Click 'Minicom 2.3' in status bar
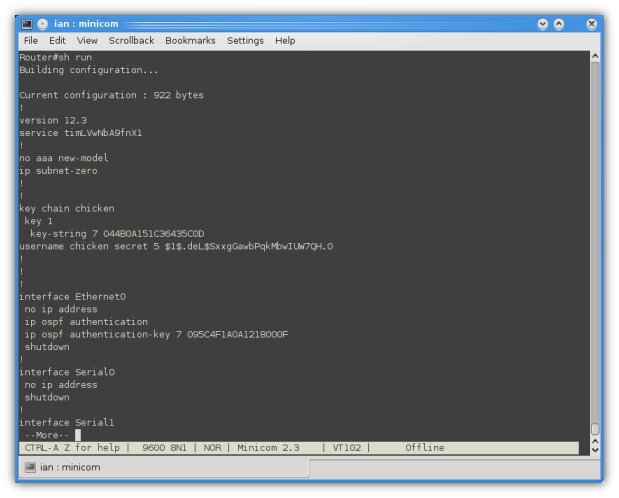The image size is (619, 498). click(268, 448)
